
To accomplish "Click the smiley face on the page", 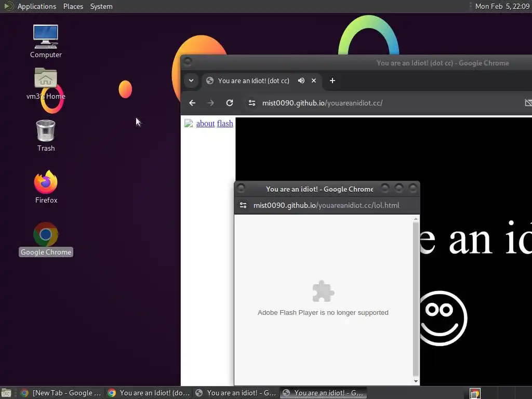I will (444, 318).
